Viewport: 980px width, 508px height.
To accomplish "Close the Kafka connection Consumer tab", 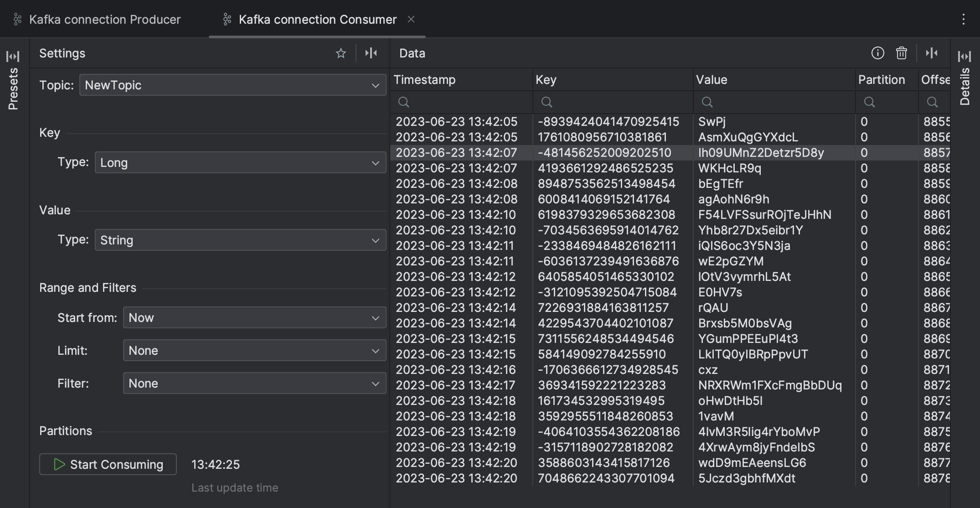I will click(x=411, y=19).
